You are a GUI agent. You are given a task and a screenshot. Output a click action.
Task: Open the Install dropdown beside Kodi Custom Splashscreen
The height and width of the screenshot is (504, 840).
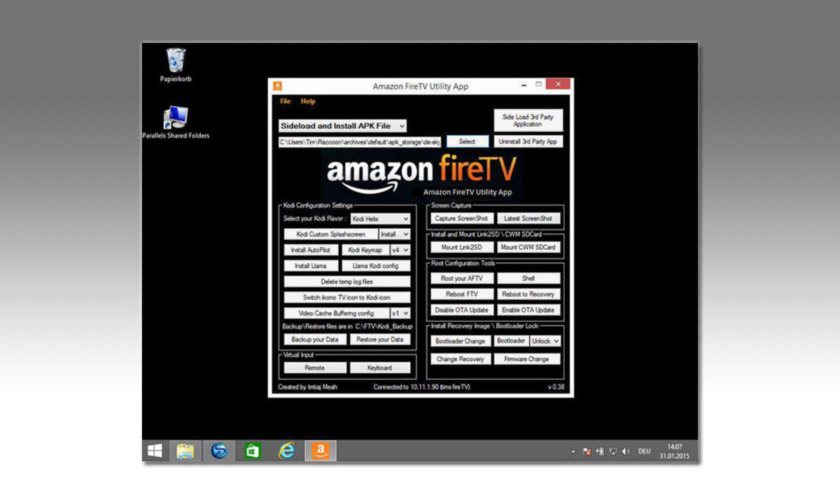[x=395, y=234]
